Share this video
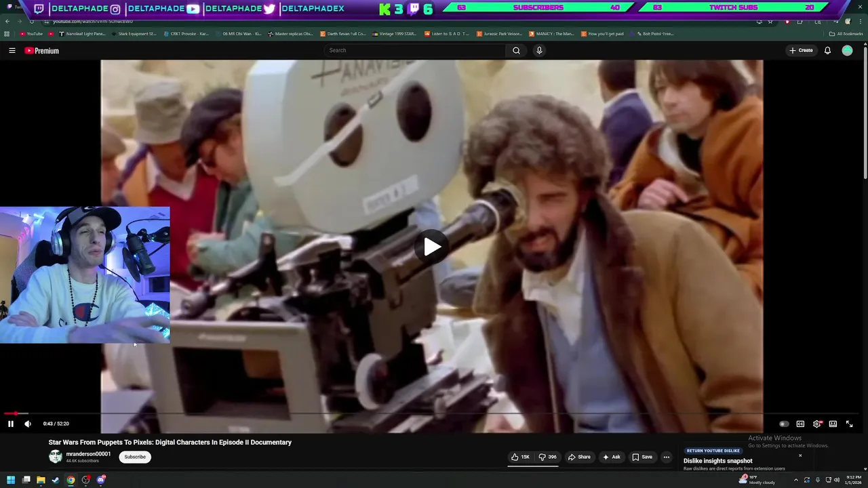The width and height of the screenshot is (868, 488). point(579,457)
